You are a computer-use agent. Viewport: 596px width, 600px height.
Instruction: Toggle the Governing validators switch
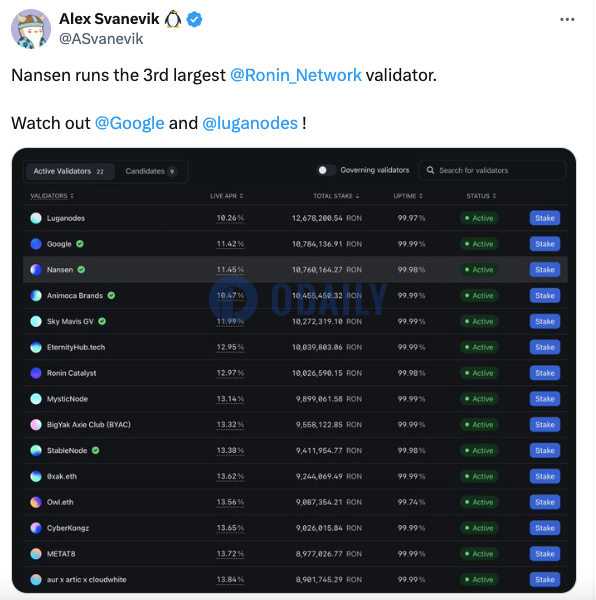326,170
